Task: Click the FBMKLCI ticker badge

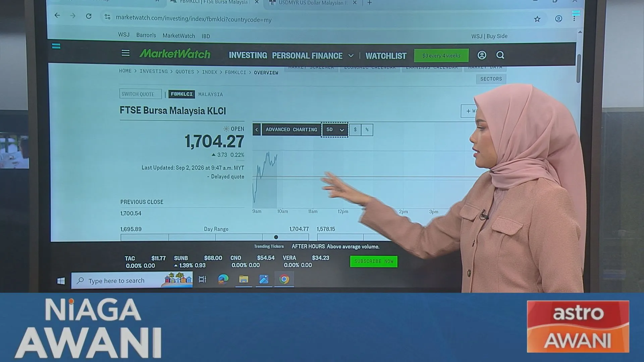Action: (x=181, y=94)
